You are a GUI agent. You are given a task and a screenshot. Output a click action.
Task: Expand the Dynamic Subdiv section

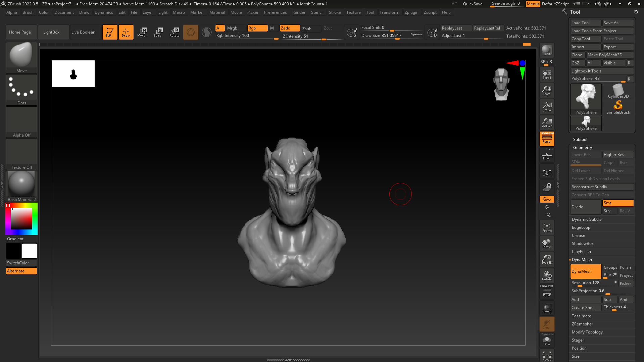(x=587, y=219)
